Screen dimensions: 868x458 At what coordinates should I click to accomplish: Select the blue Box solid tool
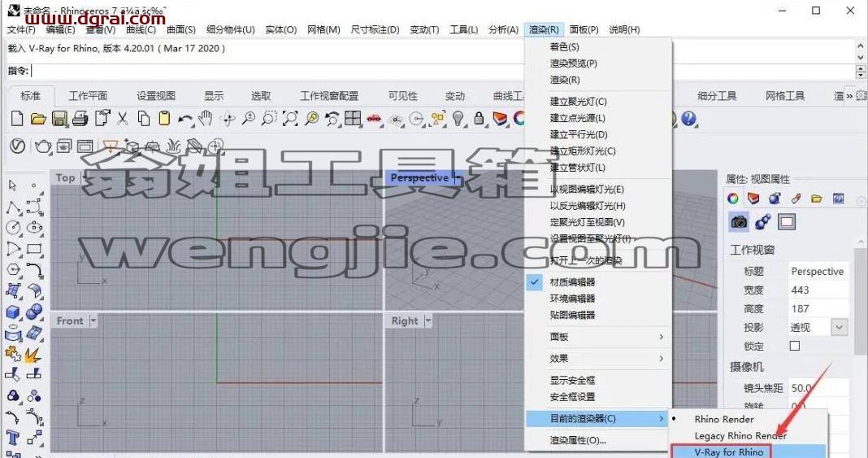pos(13,312)
